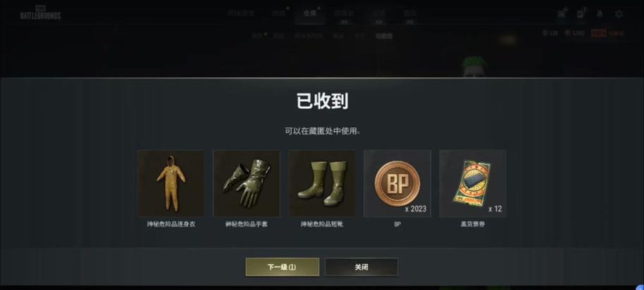Open the notifications bell icon

600,14
